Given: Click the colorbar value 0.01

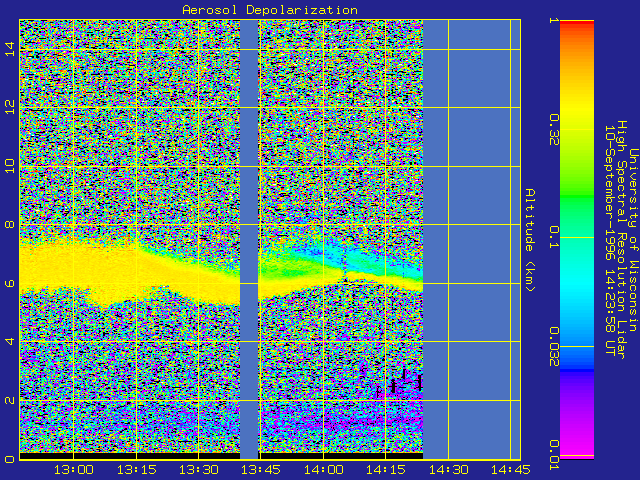Looking at the screenshot, I should click(554, 455).
